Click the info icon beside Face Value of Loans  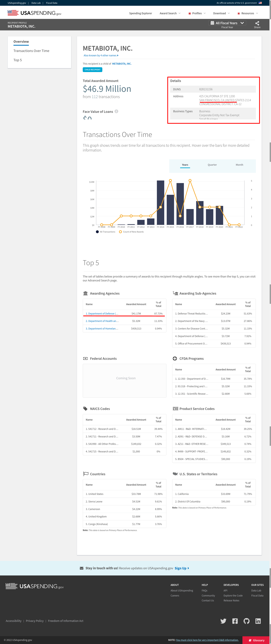point(116,112)
